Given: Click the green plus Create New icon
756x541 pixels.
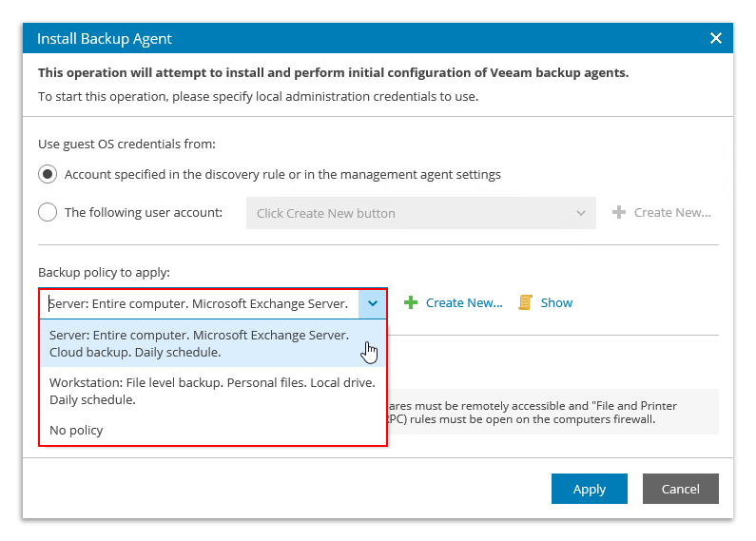Looking at the screenshot, I should point(411,302).
